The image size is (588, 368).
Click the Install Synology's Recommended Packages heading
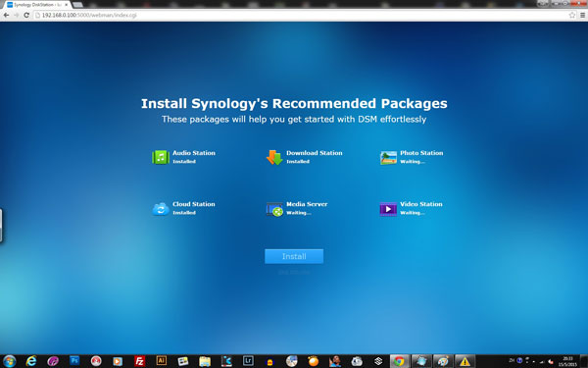tap(294, 103)
